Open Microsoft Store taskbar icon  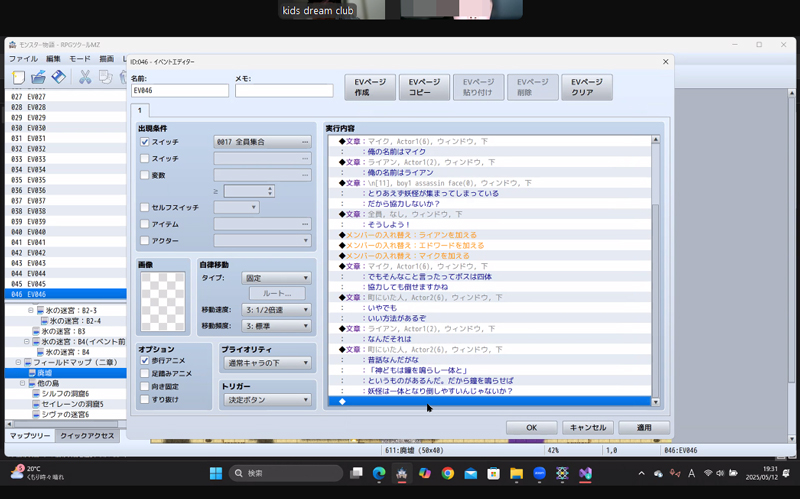pos(493,473)
